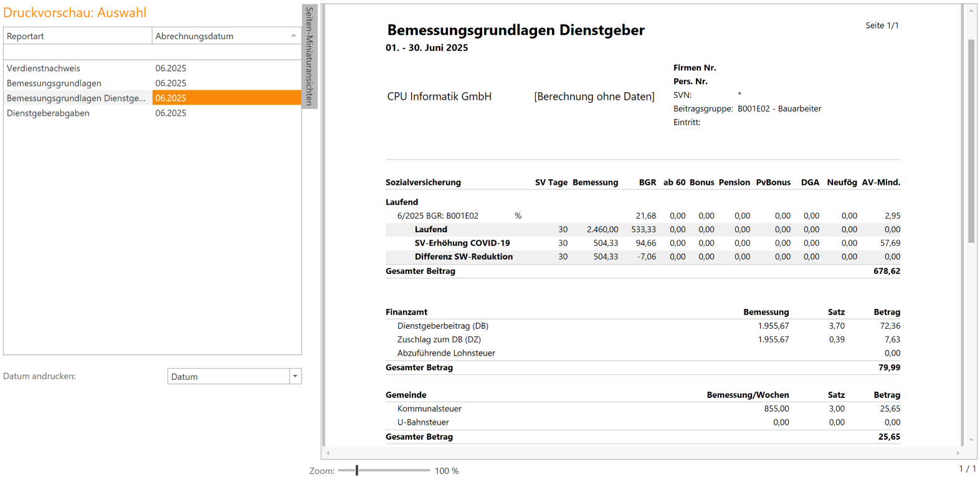Click the 06.2025 date for Dienstgeberabgaben

(171, 113)
